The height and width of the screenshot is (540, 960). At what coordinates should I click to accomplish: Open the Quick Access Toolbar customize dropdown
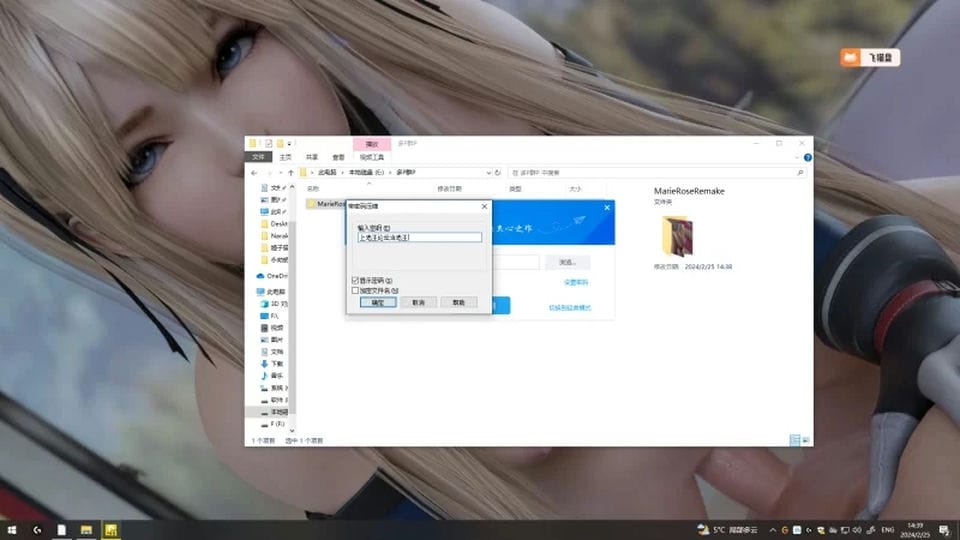pos(290,144)
